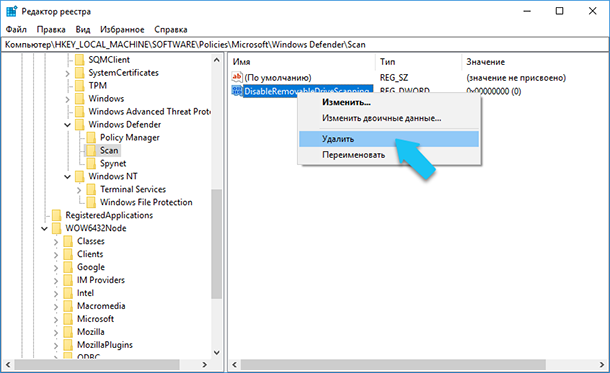
Task: Expand the Clients tree node
Action: 56,255
